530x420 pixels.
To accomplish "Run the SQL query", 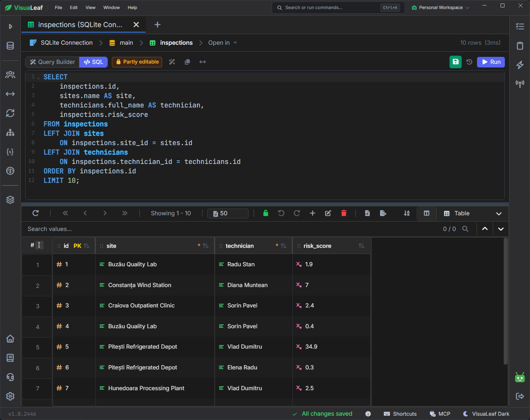I will click(x=491, y=62).
